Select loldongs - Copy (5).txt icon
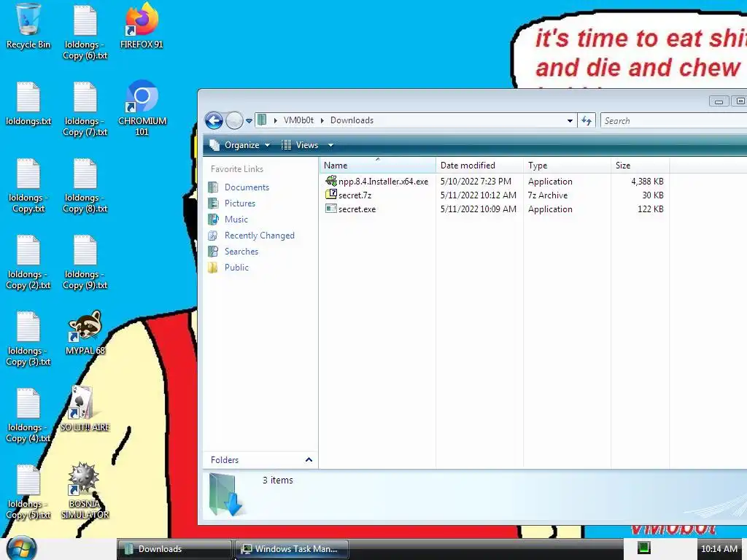Image resolution: width=747 pixels, height=560 pixels. point(28,492)
